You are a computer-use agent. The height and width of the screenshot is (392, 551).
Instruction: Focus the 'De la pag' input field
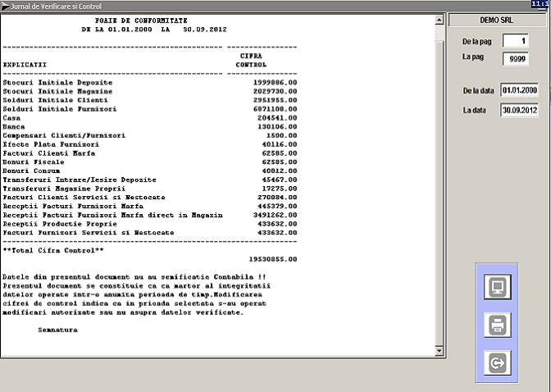tap(516, 41)
